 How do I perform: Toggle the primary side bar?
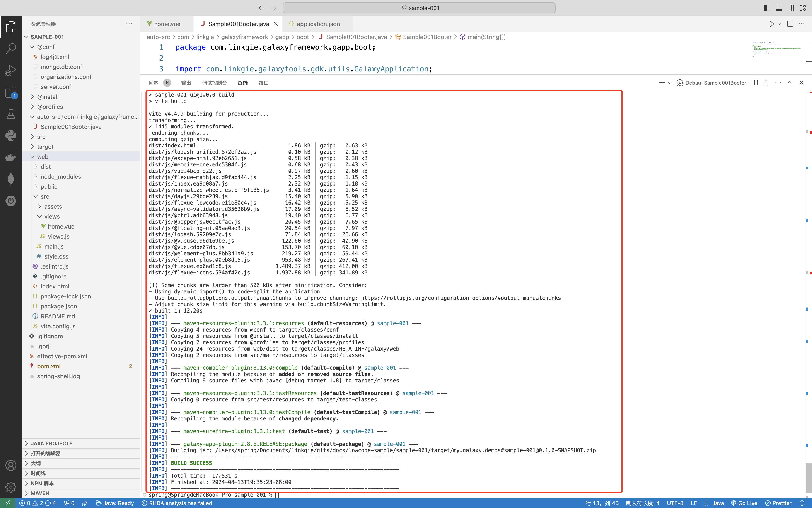(767, 8)
